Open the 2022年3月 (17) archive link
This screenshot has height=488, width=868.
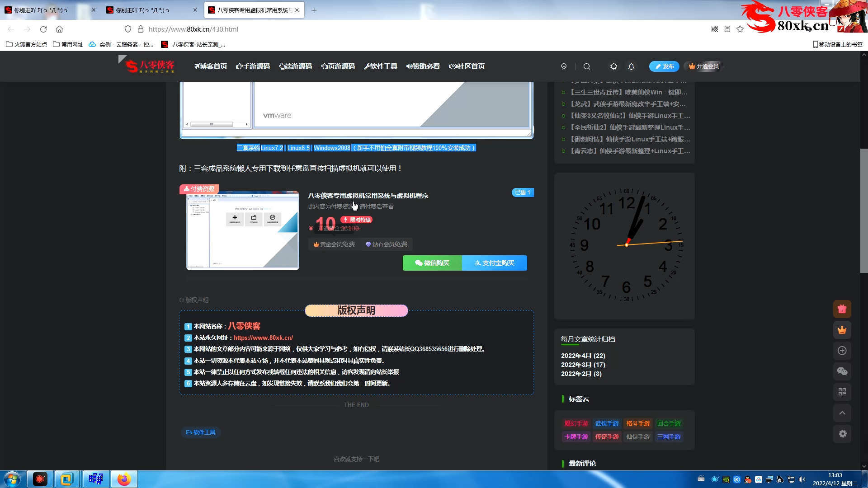point(583,365)
